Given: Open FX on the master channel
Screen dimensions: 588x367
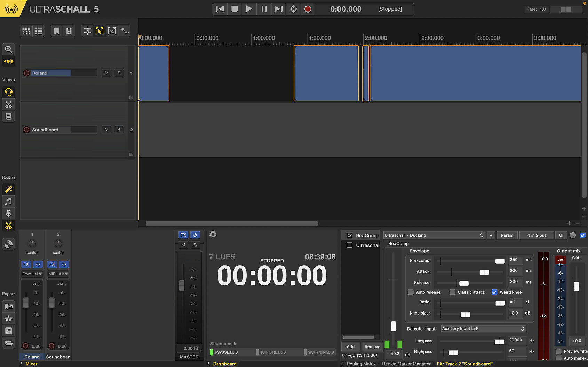Looking at the screenshot, I should click(183, 235).
